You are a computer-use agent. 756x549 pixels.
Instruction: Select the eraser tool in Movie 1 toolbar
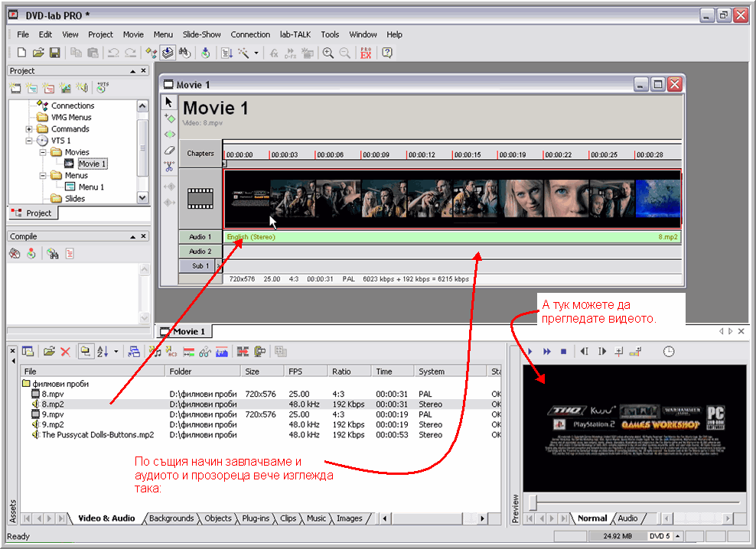pos(169,151)
